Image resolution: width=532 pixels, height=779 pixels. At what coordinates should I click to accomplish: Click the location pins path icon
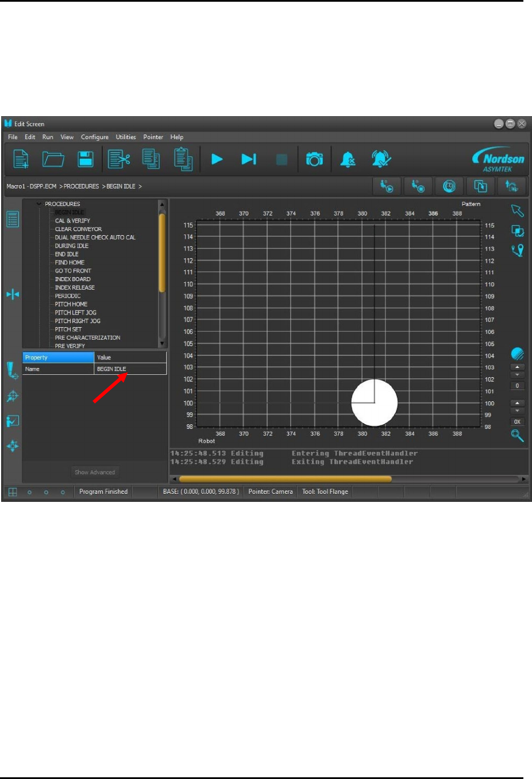point(518,251)
